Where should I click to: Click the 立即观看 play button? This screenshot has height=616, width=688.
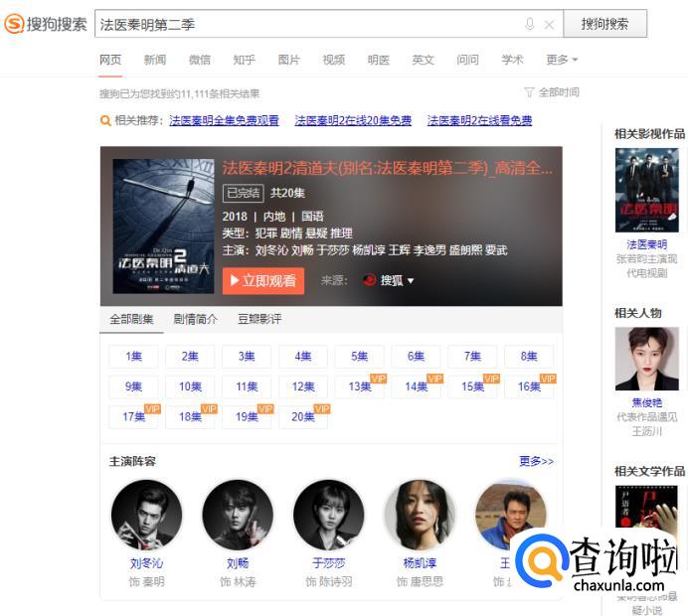click(263, 281)
